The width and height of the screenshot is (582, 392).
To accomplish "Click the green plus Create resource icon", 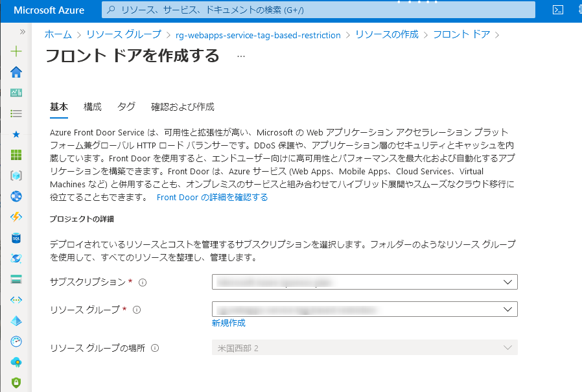I will click(16, 51).
